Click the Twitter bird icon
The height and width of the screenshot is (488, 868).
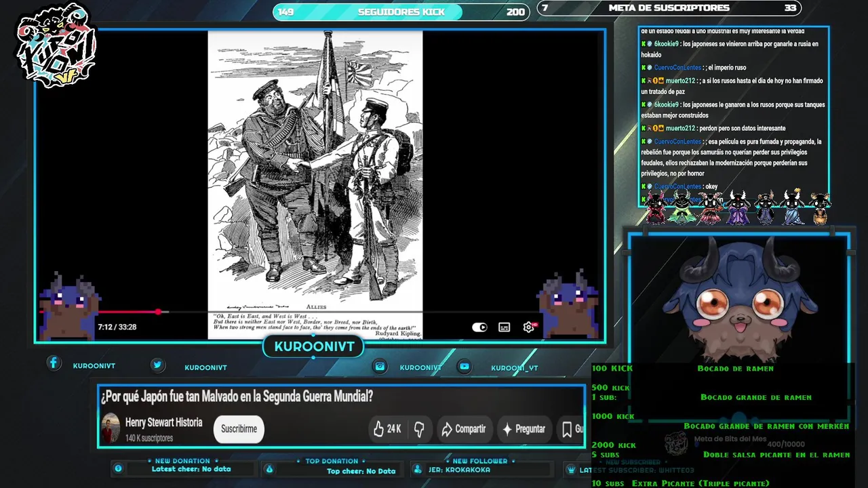pyautogui.click(x=157, y=365)
